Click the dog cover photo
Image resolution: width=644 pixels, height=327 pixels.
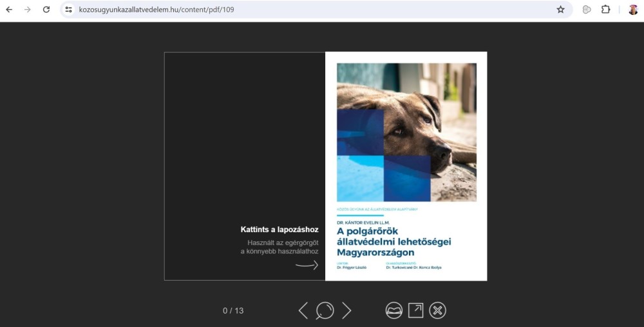[406, 132]
